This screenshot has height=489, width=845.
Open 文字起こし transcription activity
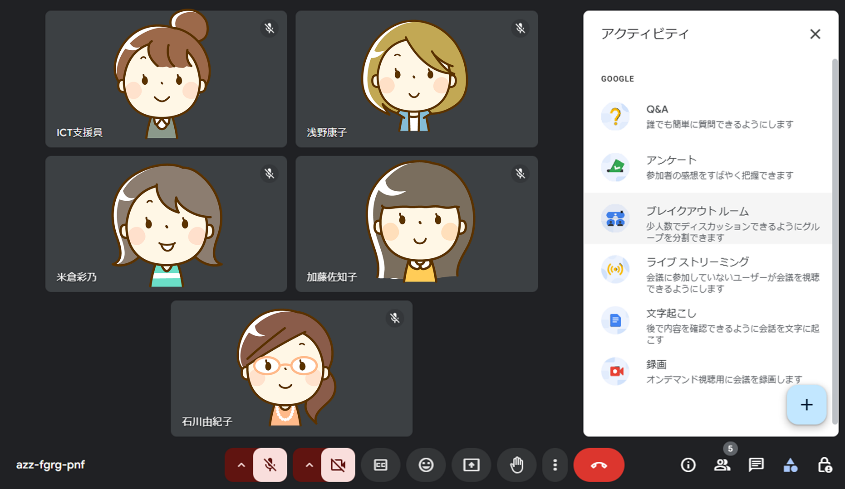[708, 320]
